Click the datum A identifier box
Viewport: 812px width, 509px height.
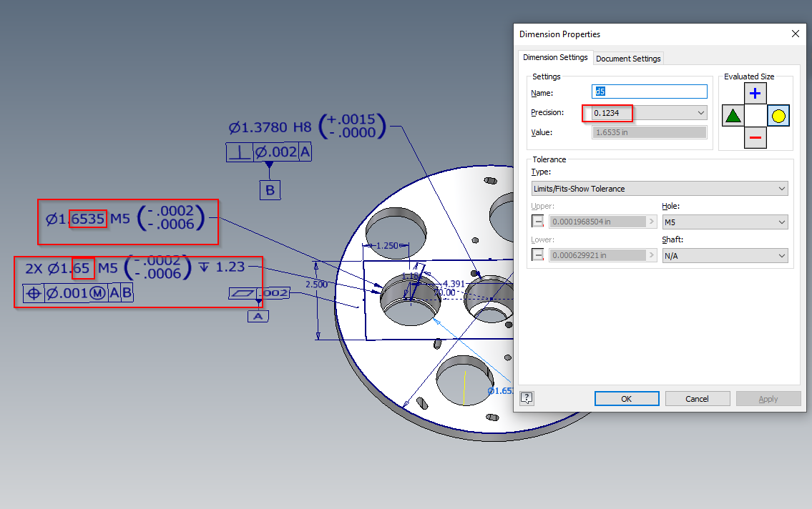(258, 316)
